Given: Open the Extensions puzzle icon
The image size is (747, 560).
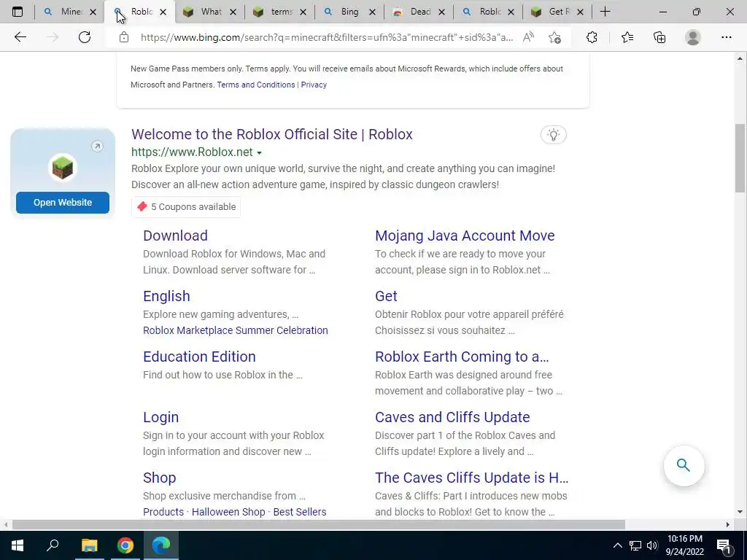Looking at the screenshot, I should [592, 37].
